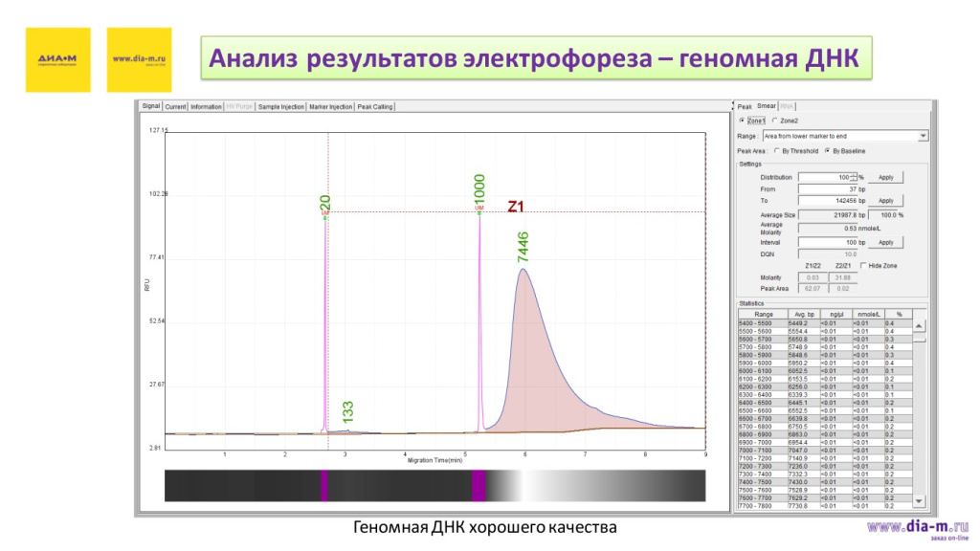The height and width of the screenshot is (551, 980).
Task: Click the statistics table scroll up arrow
Action: coord(920,324)
